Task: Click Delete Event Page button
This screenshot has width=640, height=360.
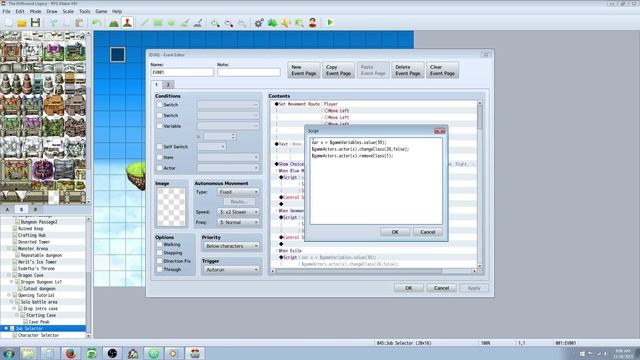Action: pos(408,70)
